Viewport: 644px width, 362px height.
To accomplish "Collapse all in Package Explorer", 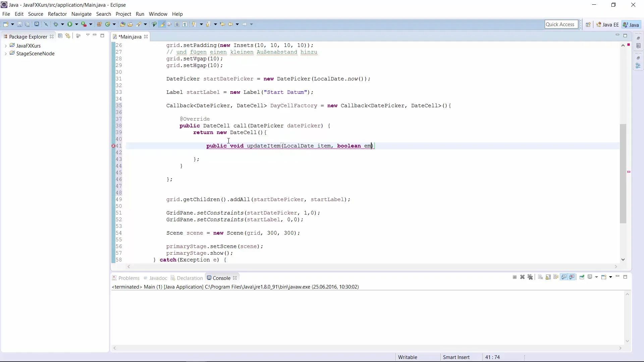I will tap(60, 36).
